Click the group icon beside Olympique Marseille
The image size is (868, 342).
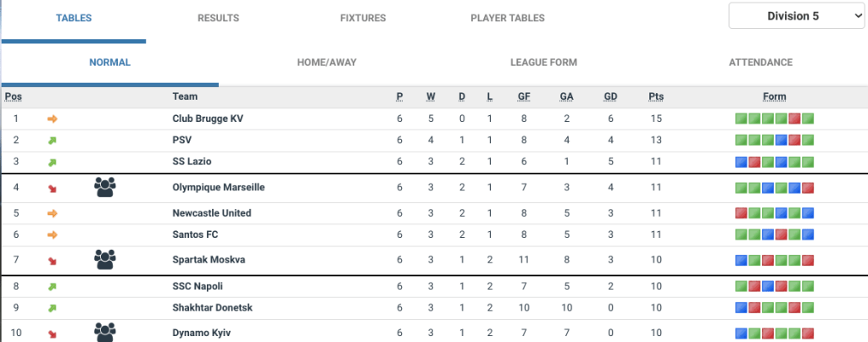(105, 187)
